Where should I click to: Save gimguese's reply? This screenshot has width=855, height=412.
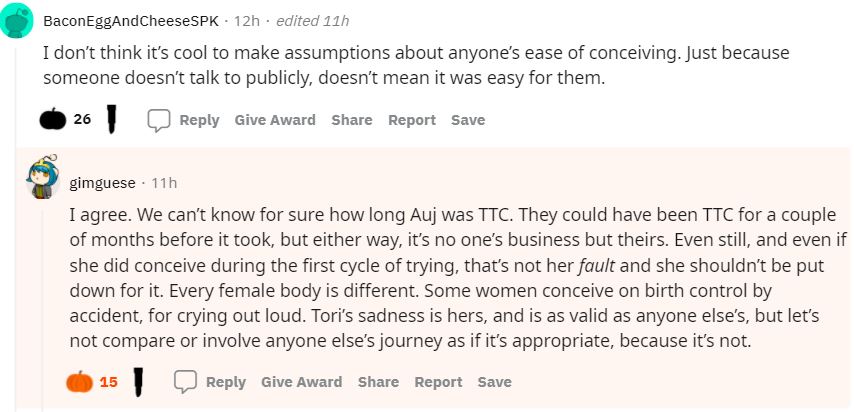pyautogui.click(x=494, y=382)
